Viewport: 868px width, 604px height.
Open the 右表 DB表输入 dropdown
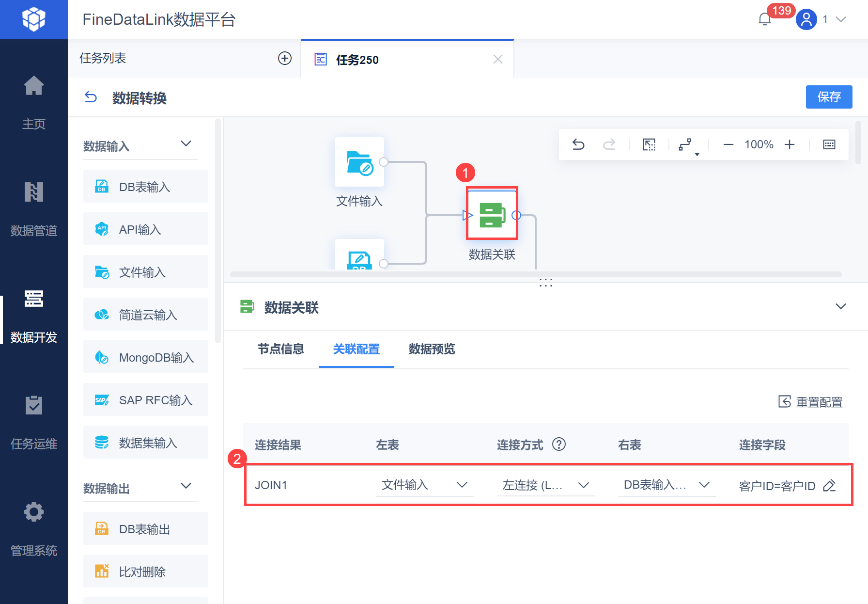coord(666,485)
